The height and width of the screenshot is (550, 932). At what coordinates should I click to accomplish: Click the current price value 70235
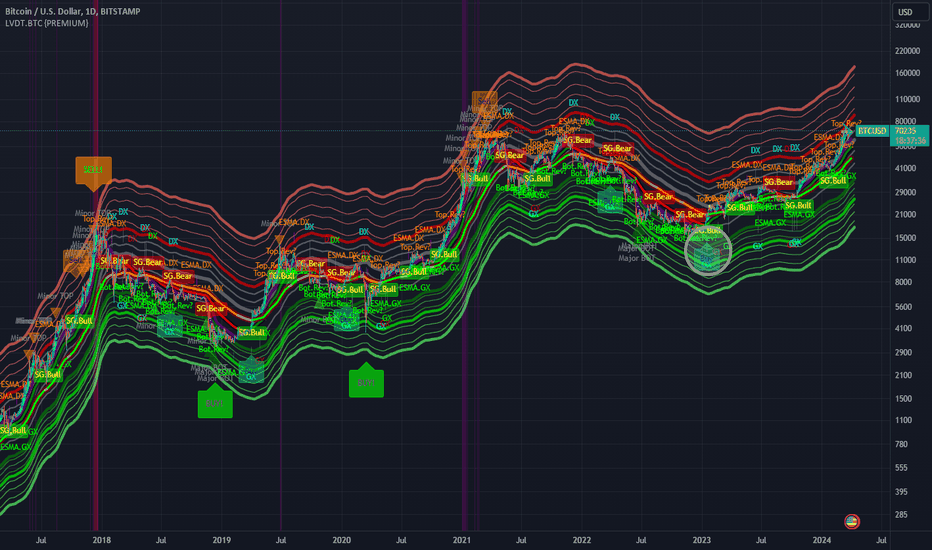[905, 131]
